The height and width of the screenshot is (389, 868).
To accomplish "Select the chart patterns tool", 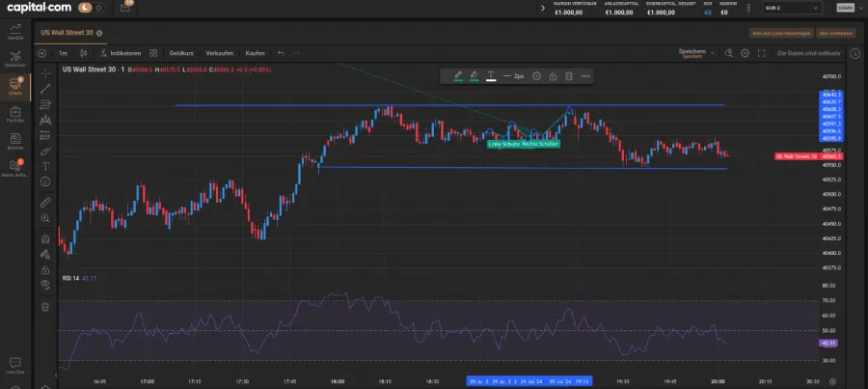I will (45, 120).
